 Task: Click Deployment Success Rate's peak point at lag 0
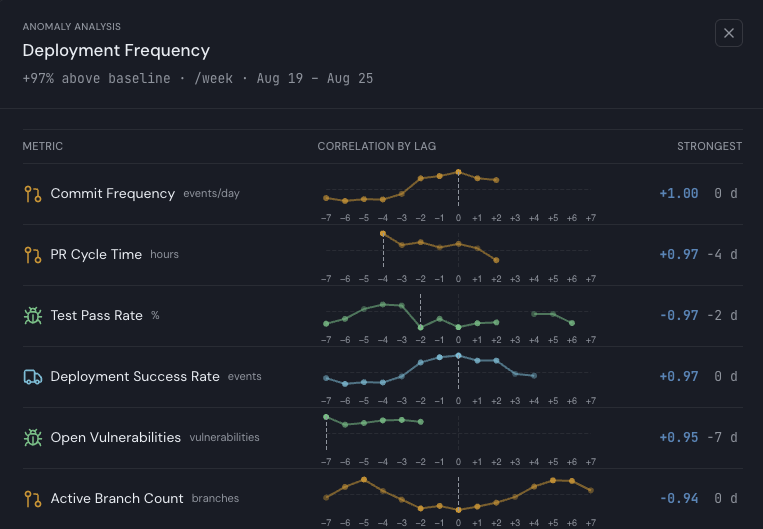458,356
